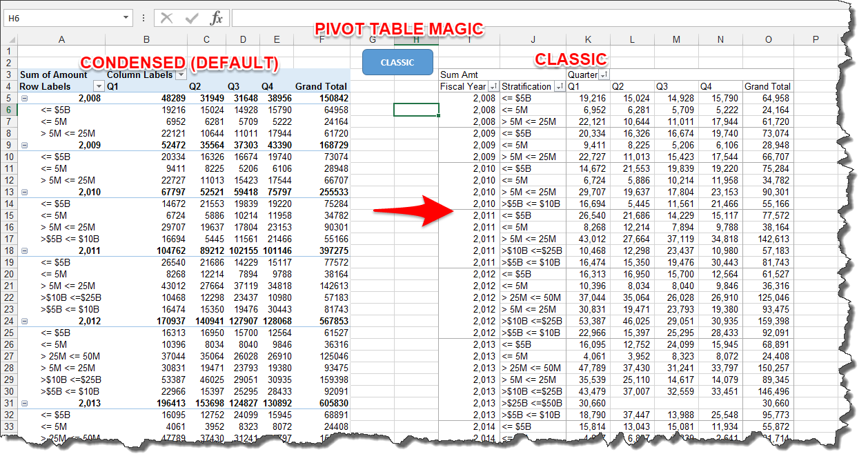Open the Stratification filter dropdown

pyautogui.click(x=558, y=86)
